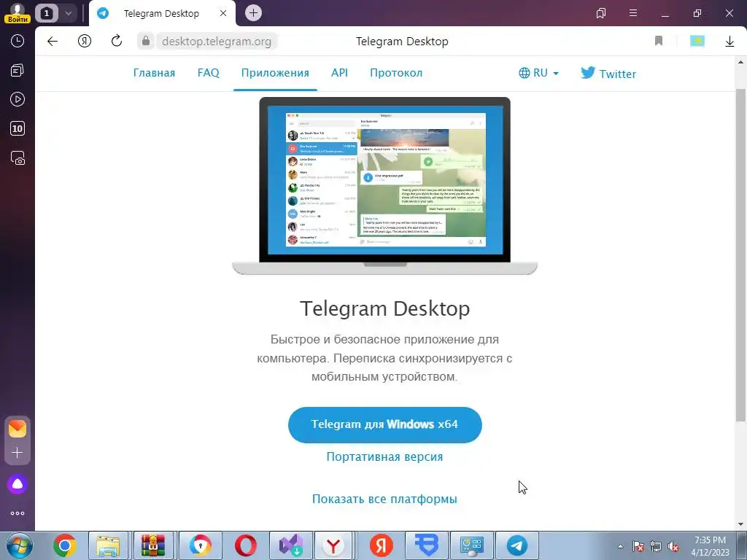Expand the tab groups dropdown arrow
Screen dimensions: 747x560
[68, 13]
